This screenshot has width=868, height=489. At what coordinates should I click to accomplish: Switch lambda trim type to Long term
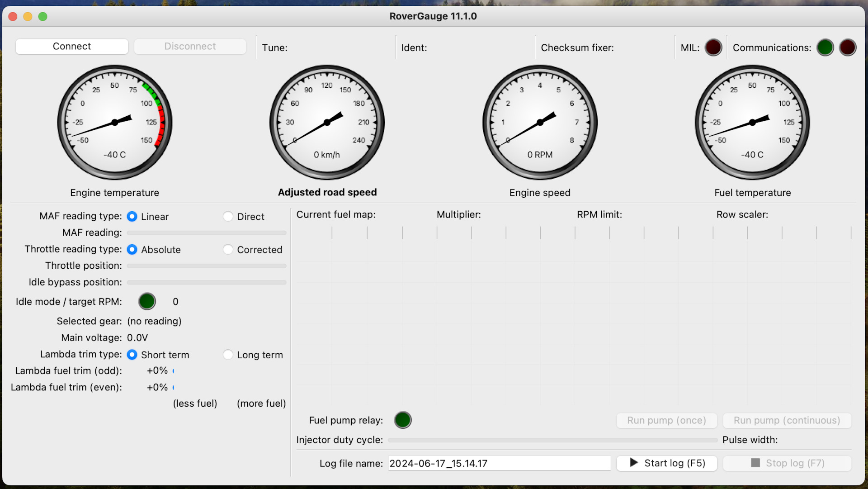coord(228,355)
